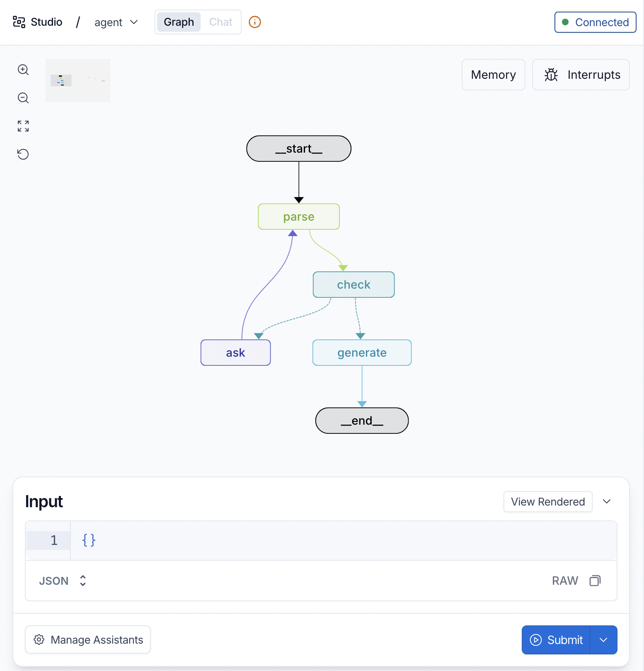This screenshot has width=644, height=671.
Task: Open Interrupts via the bug icon button
Action: click(x=581, y=75)
